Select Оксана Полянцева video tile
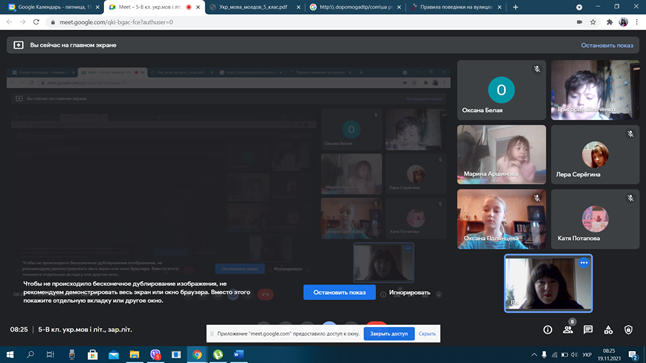The image size is (646, 363). pyautogui.click(x=501, y=219)
